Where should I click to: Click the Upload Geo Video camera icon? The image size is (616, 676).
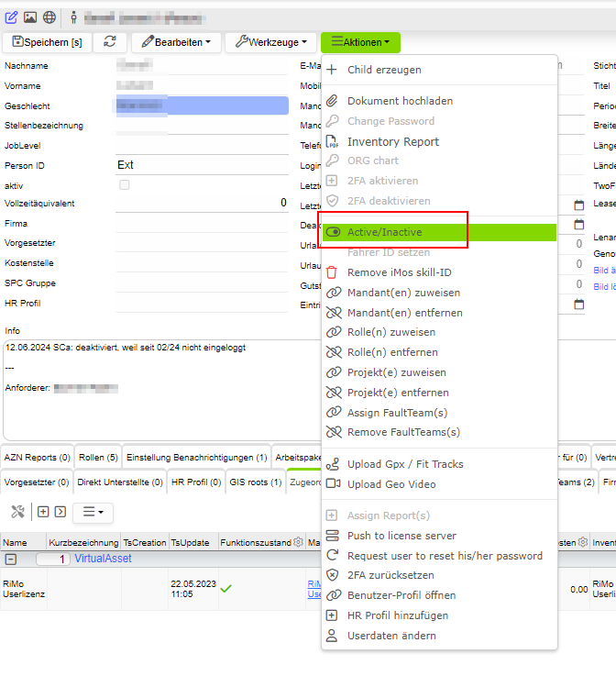tap(334, 483)
